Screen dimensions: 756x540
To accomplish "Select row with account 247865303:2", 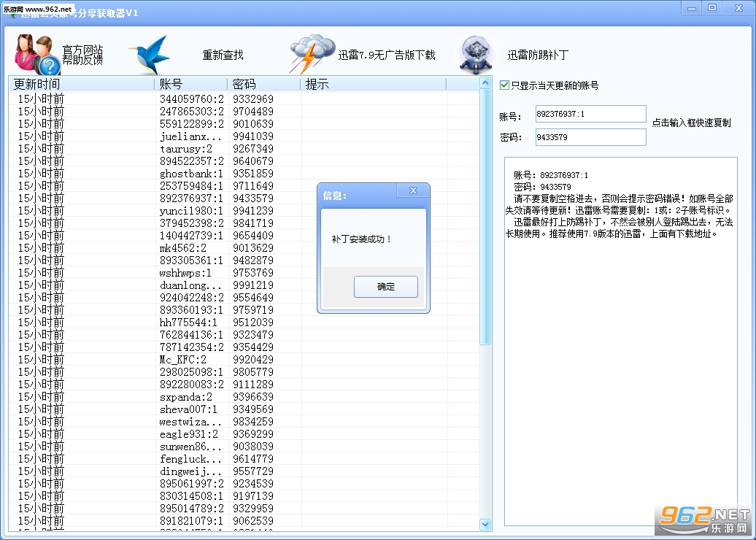I will 244,112.
